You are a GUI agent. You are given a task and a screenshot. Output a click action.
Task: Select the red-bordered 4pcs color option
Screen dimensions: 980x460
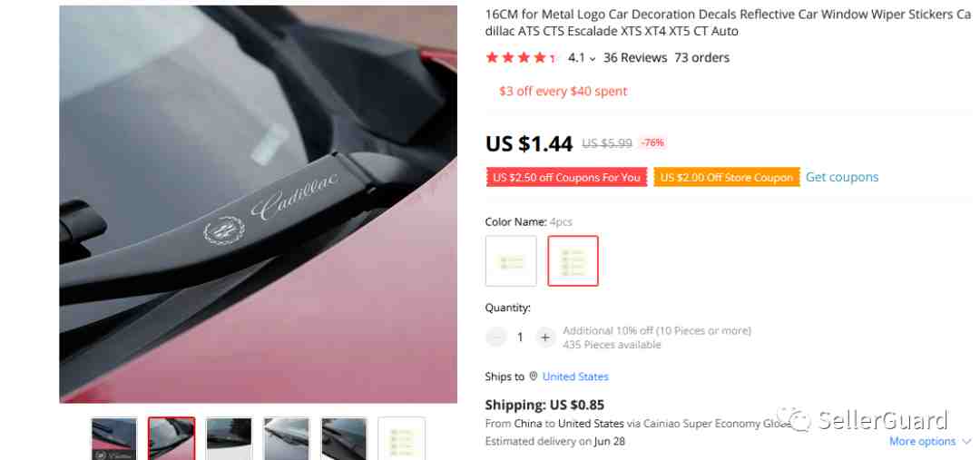tap(573, 260)
